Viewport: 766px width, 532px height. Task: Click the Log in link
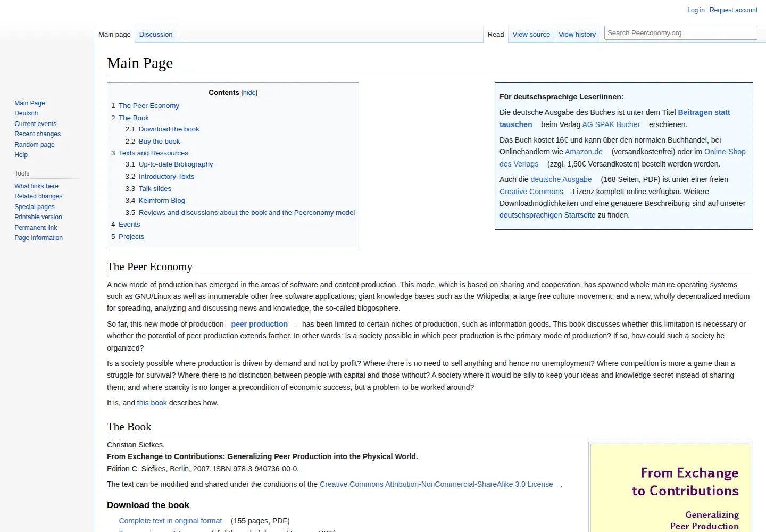pyautogui.click(x=696, y=10)
